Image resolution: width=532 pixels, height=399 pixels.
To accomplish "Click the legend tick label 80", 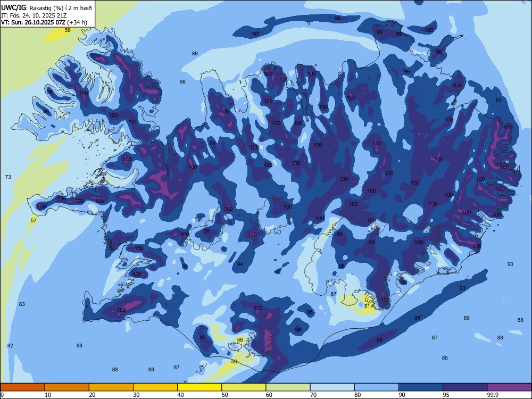I will [x=358, y=395].
